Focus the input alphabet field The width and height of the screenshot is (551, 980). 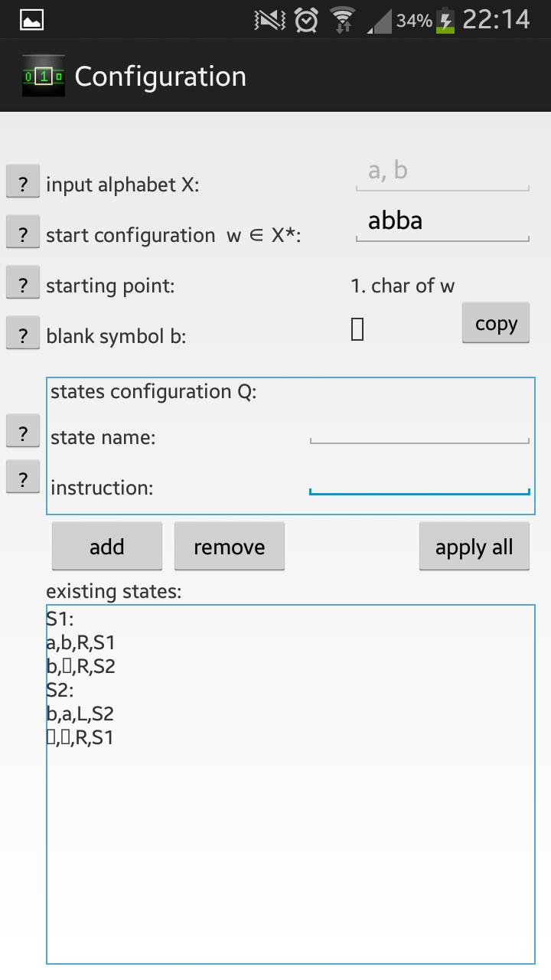click(442, 172)
